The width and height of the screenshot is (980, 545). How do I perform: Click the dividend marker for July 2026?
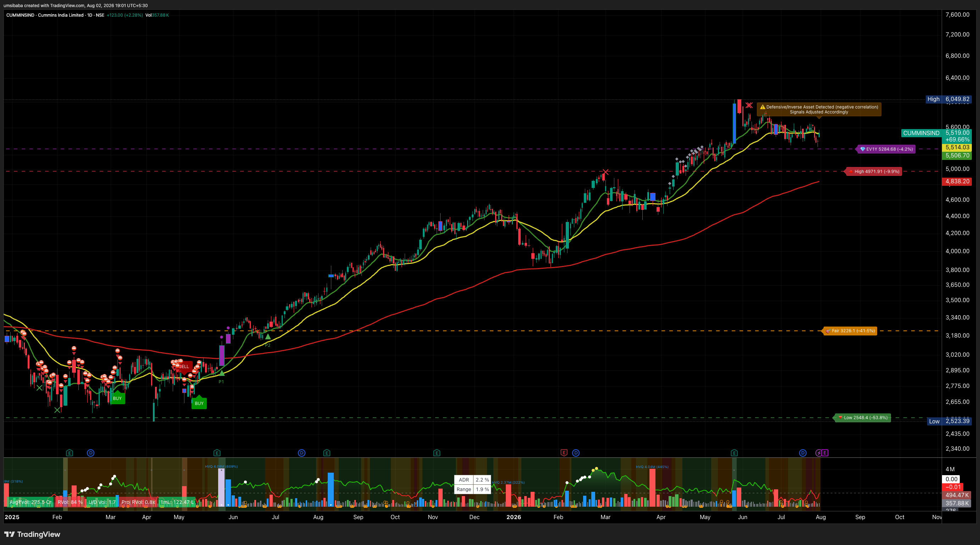point(803,452)
